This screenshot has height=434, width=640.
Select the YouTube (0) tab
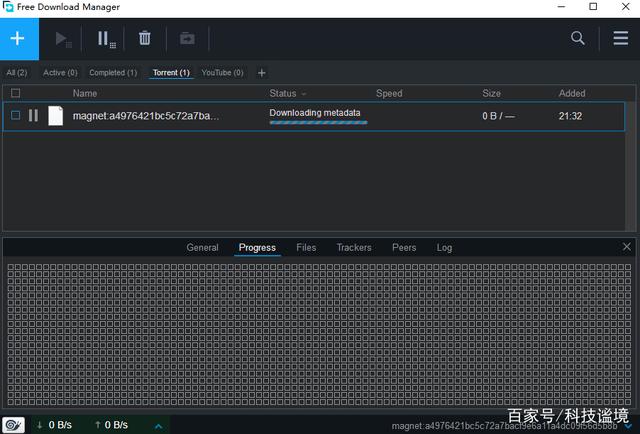[x=222, y=73]
